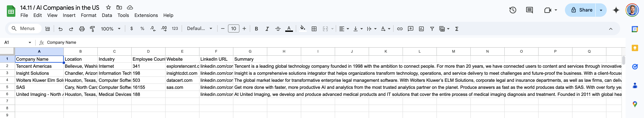The image size is (644, 118).
Task: Open the functions sigma icon
Action: (457, 29)
